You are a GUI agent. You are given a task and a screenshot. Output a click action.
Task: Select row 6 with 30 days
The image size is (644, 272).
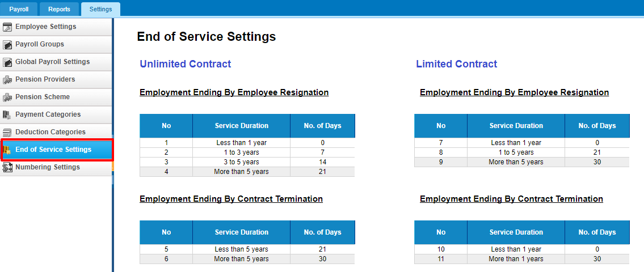click(247, 260)
